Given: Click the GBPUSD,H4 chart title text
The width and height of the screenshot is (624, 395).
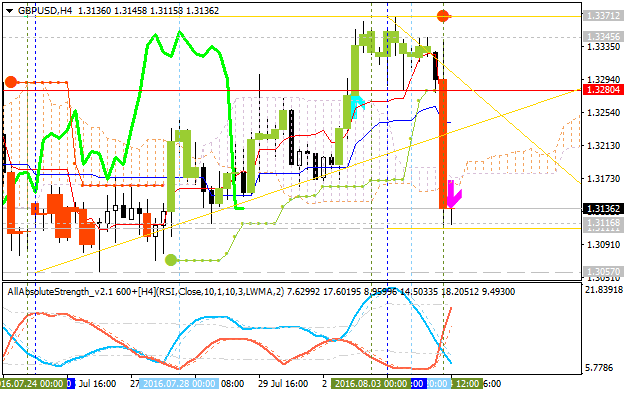Looking at the screenshot, I should pyautogui.click(x=45, y=11).
